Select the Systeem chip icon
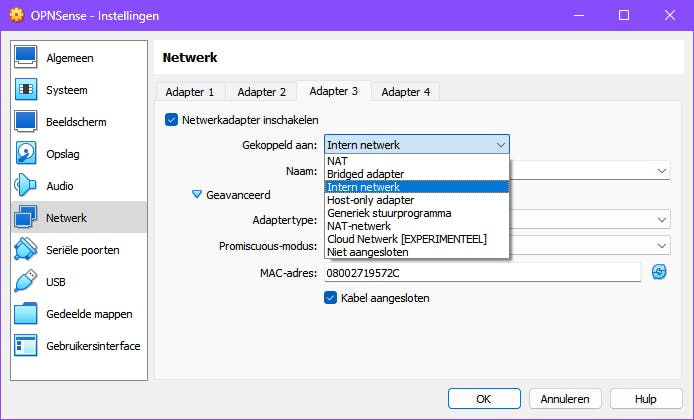Viewport: 694px width, 420px height. coord(27,90)
